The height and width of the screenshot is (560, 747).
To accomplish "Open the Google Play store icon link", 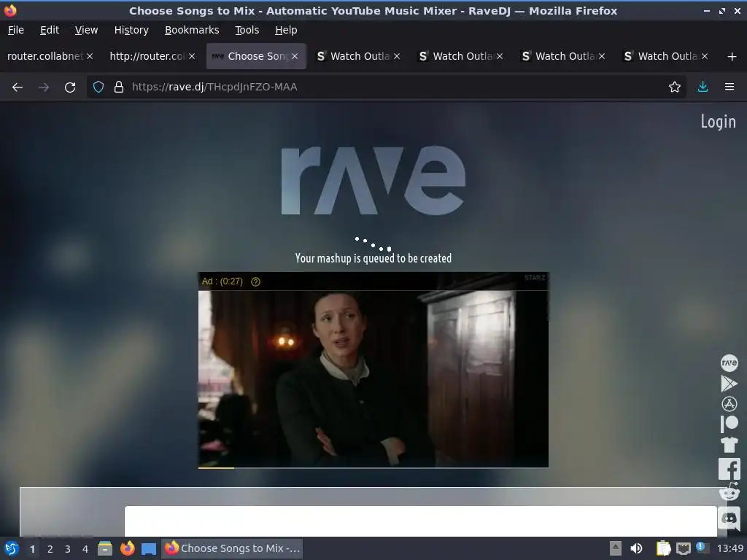I will [729, 384].
